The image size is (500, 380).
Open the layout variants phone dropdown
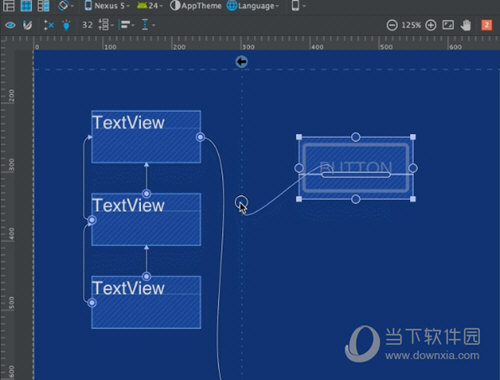click(298, 5)
